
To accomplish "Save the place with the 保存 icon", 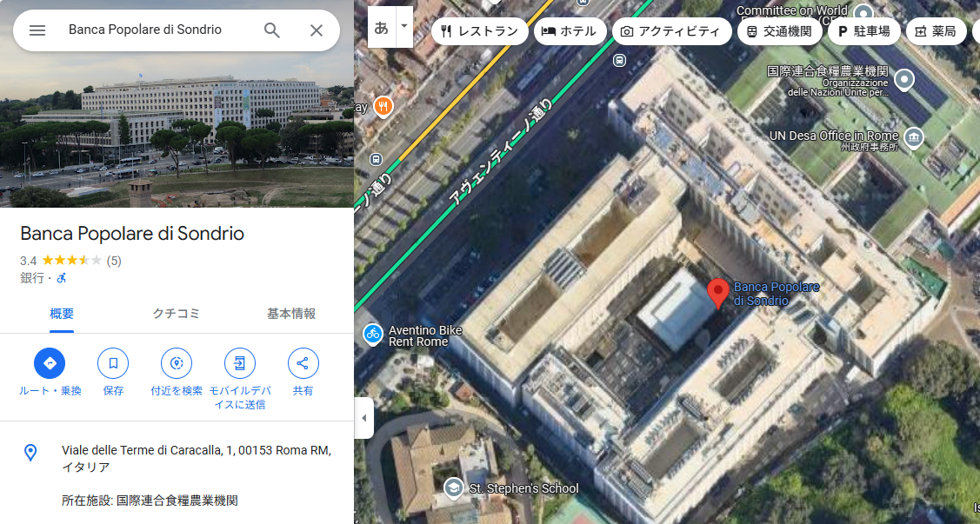I will [113, 363].
